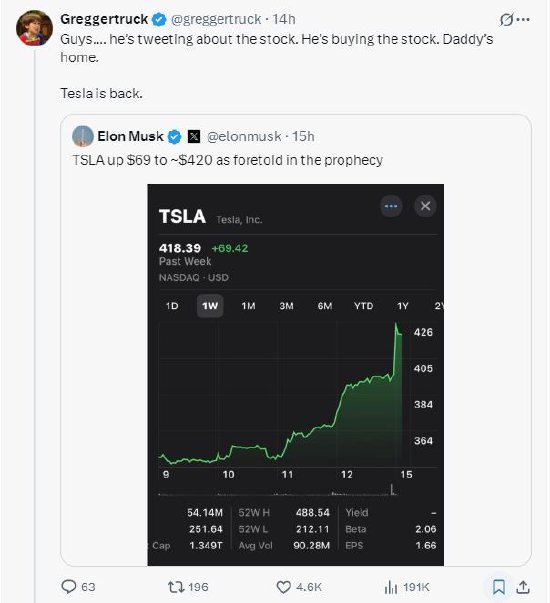
Task: Switch chart to 1M range
Action: coord(248,306)
